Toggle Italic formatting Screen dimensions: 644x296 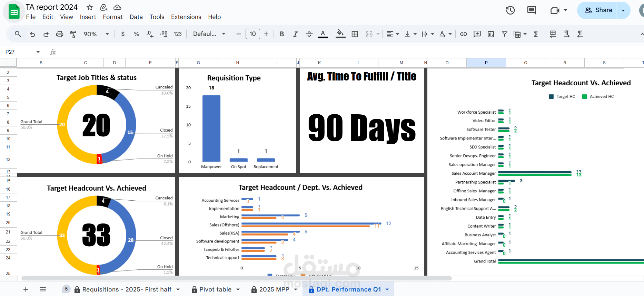click(x=295, y=34)
